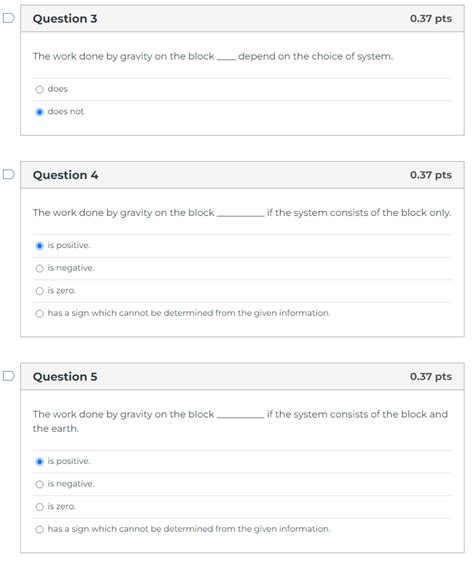Click the Question 3 prompt text
Screen dimensions: 474x562
(x=213, y=56)
